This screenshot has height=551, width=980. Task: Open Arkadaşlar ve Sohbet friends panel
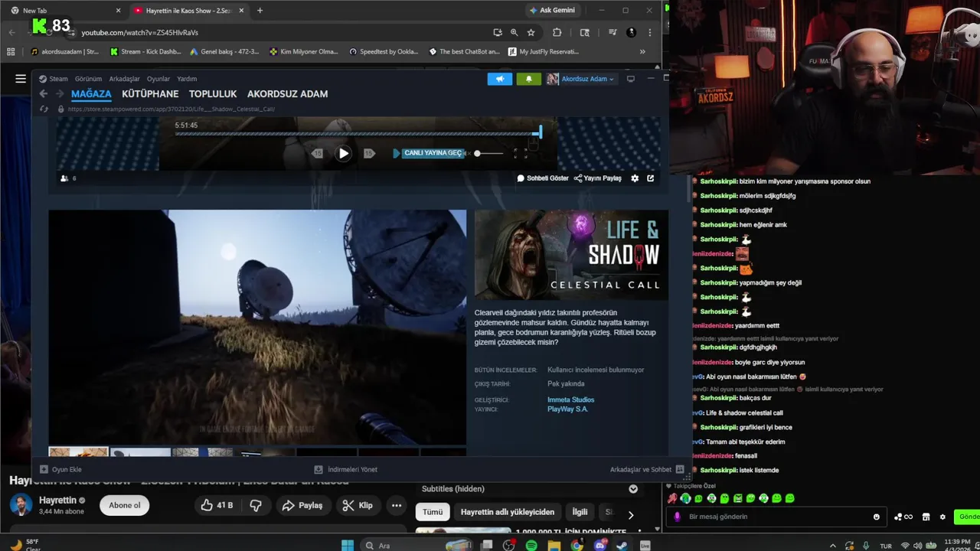[x=647, y=469]
